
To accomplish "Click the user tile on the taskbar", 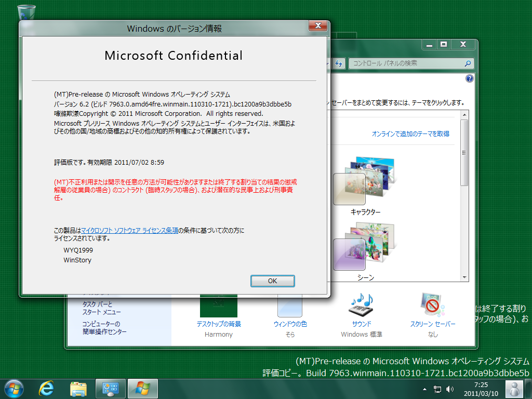I will point(514,389).
